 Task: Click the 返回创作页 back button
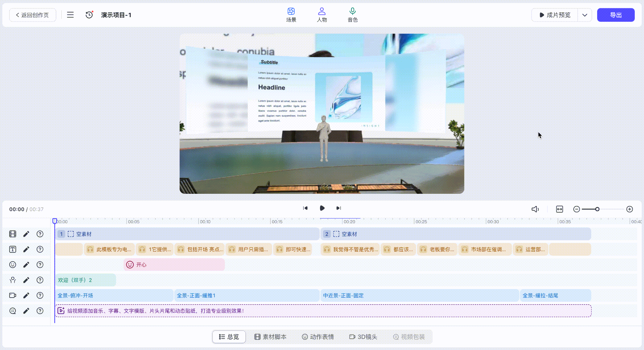tap(33, 15)
